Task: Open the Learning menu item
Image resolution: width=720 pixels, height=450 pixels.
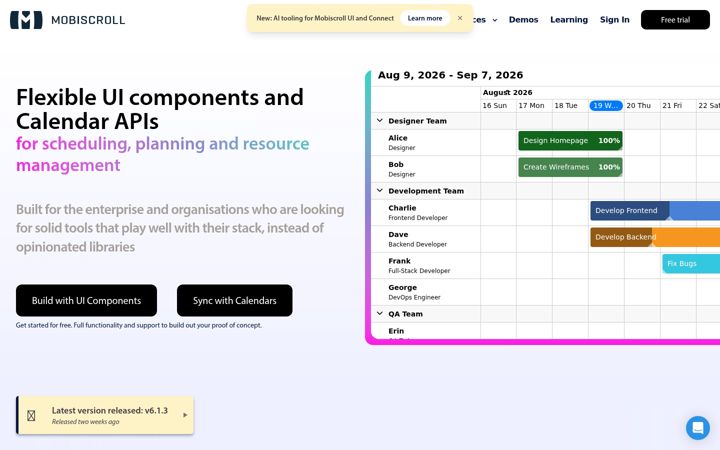Action: pos(569,20)
